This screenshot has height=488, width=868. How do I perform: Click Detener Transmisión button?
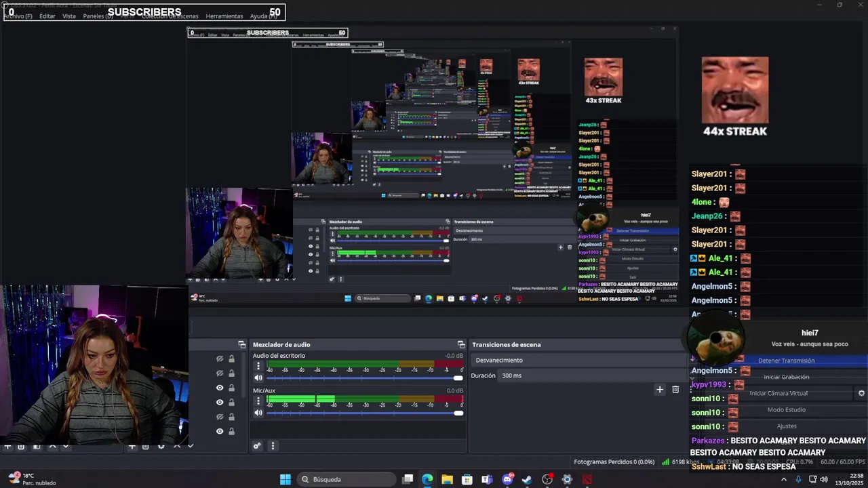787,361
